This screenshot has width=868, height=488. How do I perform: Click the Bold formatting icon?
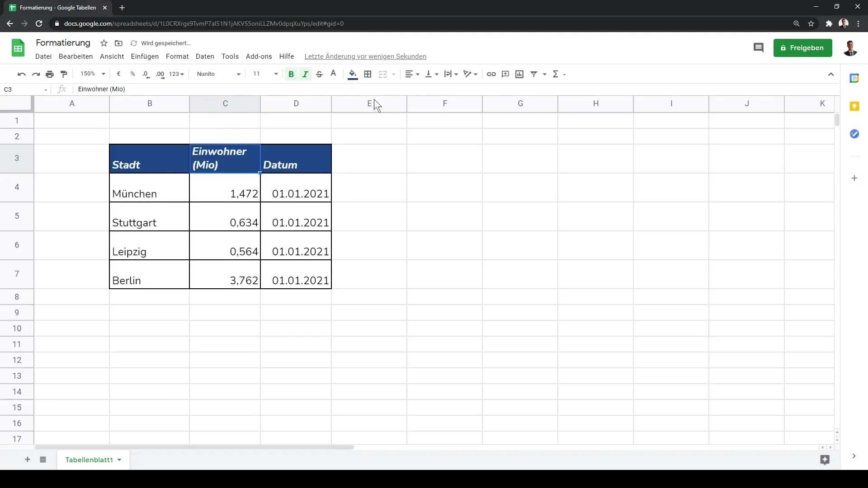291,74
